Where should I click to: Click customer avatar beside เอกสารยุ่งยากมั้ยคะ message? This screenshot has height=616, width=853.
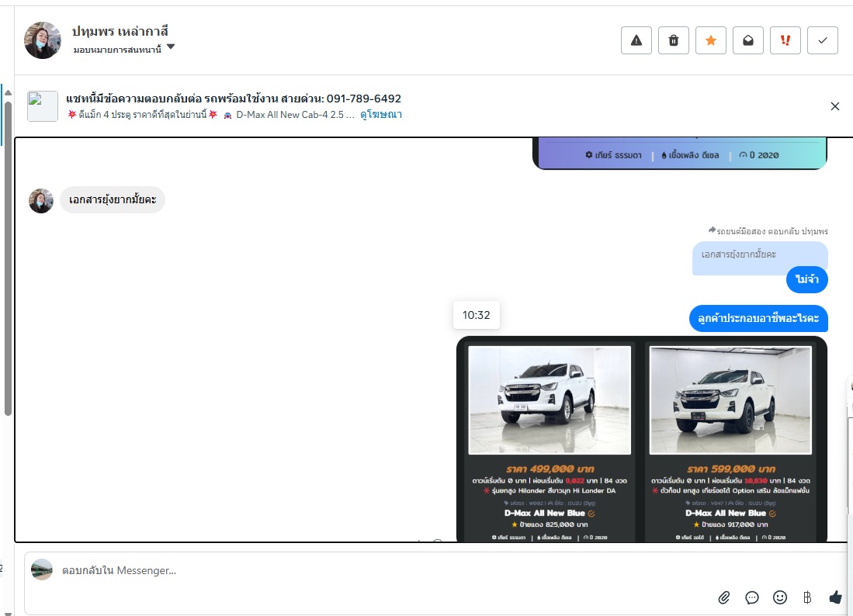click(41, 201)
